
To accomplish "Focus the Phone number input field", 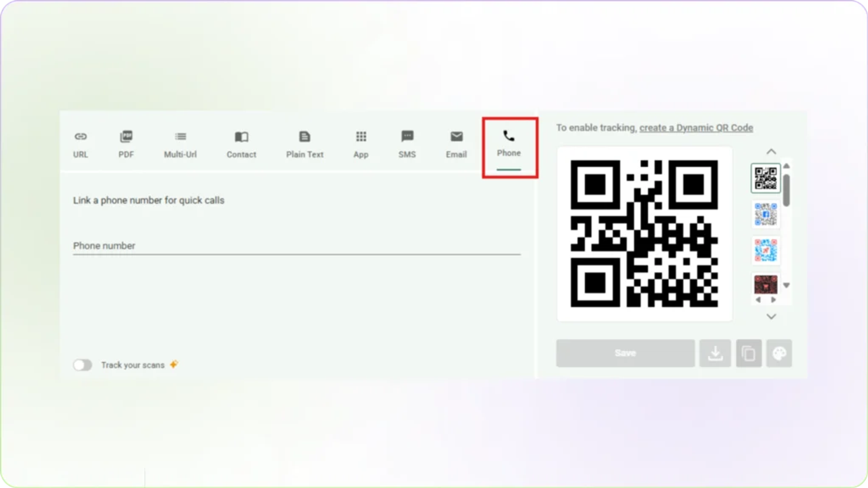I will tap(297, 246).
